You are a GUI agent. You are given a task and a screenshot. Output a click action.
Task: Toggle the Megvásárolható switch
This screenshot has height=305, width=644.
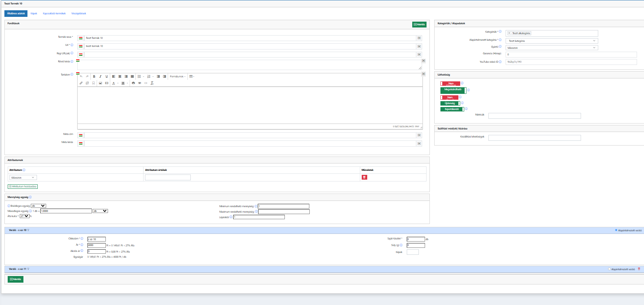coord(453,90)
